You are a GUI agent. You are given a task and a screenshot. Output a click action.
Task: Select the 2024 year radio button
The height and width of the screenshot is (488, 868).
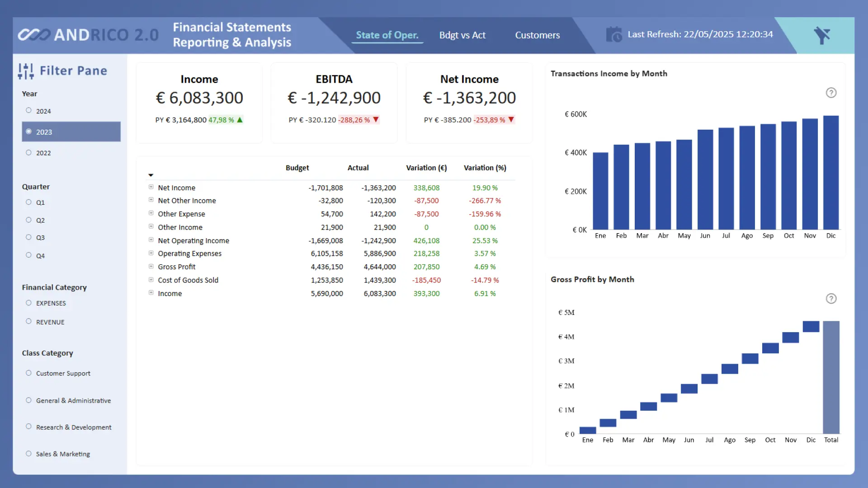point(29,111)
